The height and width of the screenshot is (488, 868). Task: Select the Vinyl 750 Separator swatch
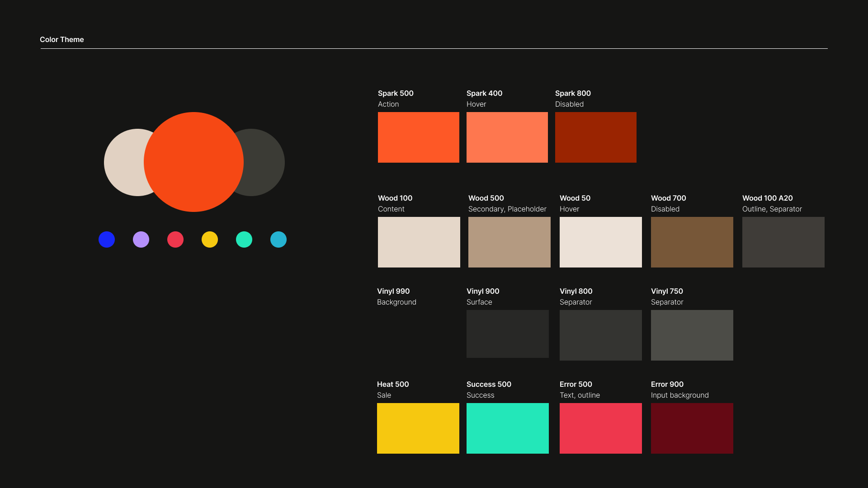pos(692,335)
